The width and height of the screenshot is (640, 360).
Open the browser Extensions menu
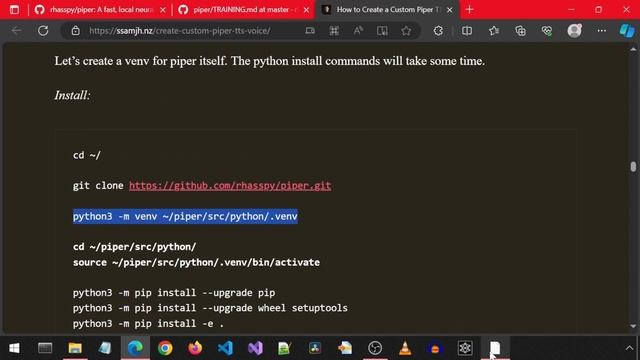tap(438, 31)
